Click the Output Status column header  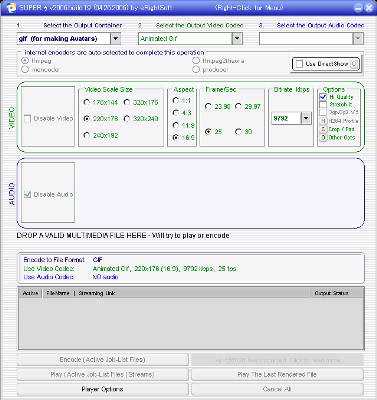coord(331,293)
